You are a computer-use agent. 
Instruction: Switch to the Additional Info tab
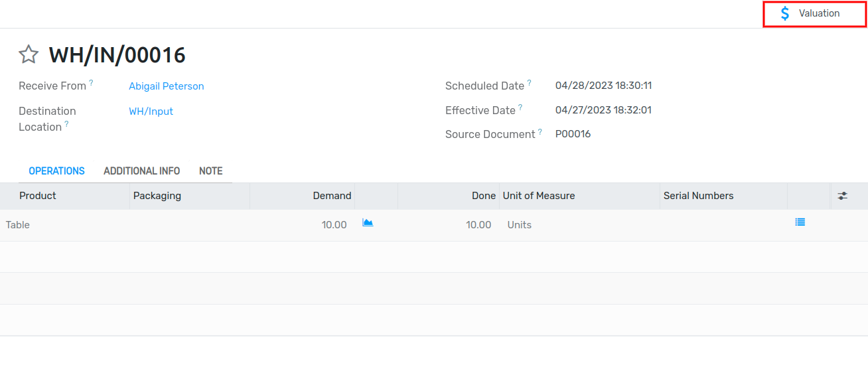pyautogui.click(x=142, y=171)
